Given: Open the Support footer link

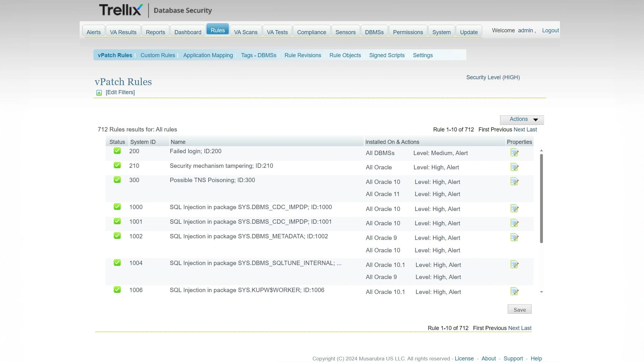Looking at the screenshot, I should [513, 358].
